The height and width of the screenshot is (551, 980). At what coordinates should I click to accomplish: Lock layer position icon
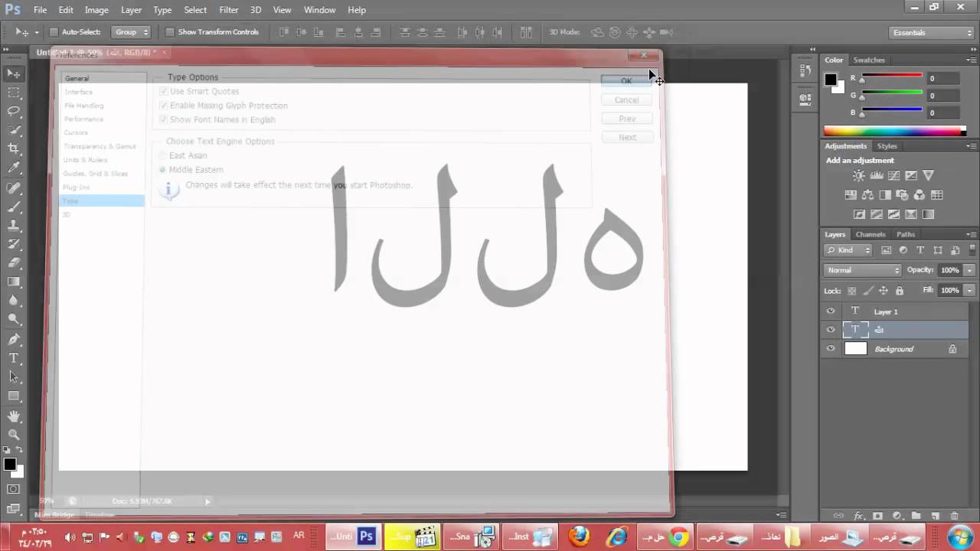[x=884, y=291]
